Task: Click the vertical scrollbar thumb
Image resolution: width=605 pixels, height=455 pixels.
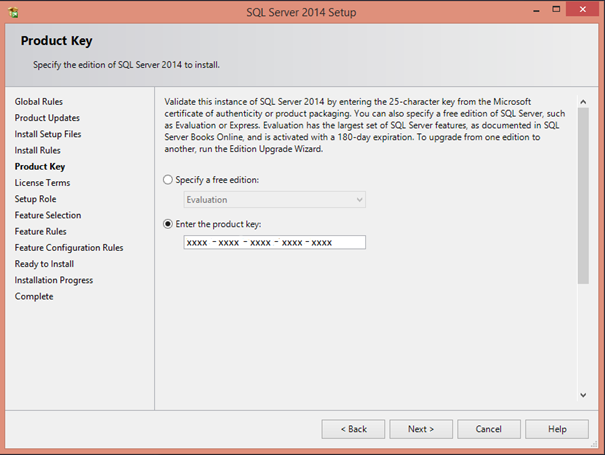Action: point(583,196)
